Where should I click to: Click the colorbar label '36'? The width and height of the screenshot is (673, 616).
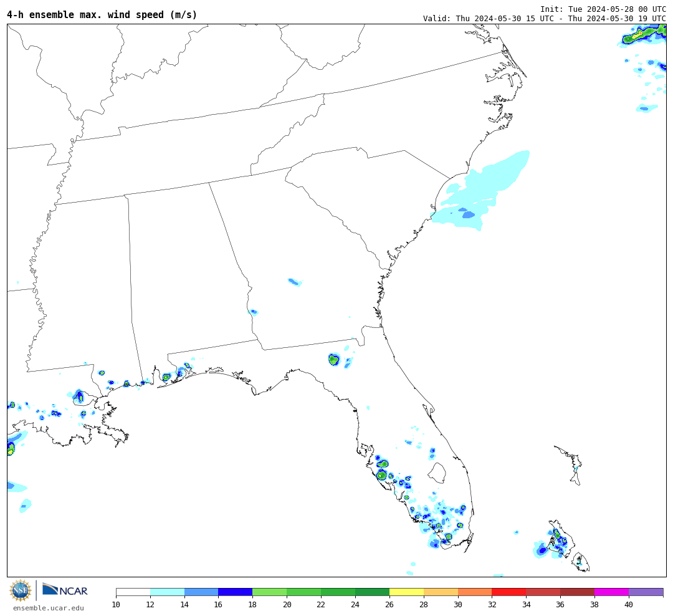point(561,605)
